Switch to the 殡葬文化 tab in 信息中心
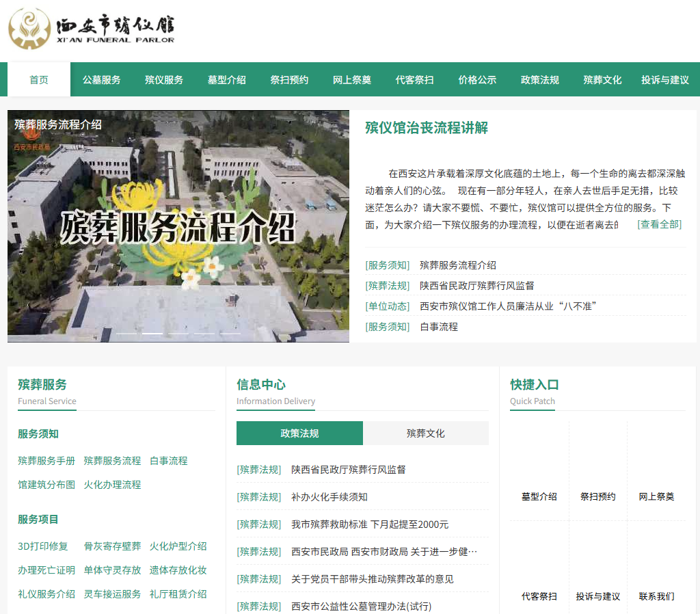 pos(425,433)
